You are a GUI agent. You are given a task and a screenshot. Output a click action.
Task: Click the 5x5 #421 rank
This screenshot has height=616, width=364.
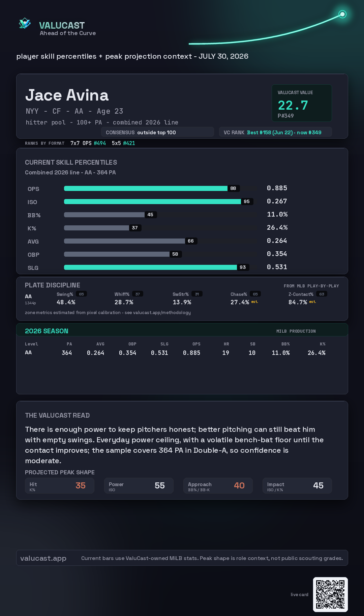[123, 143]
